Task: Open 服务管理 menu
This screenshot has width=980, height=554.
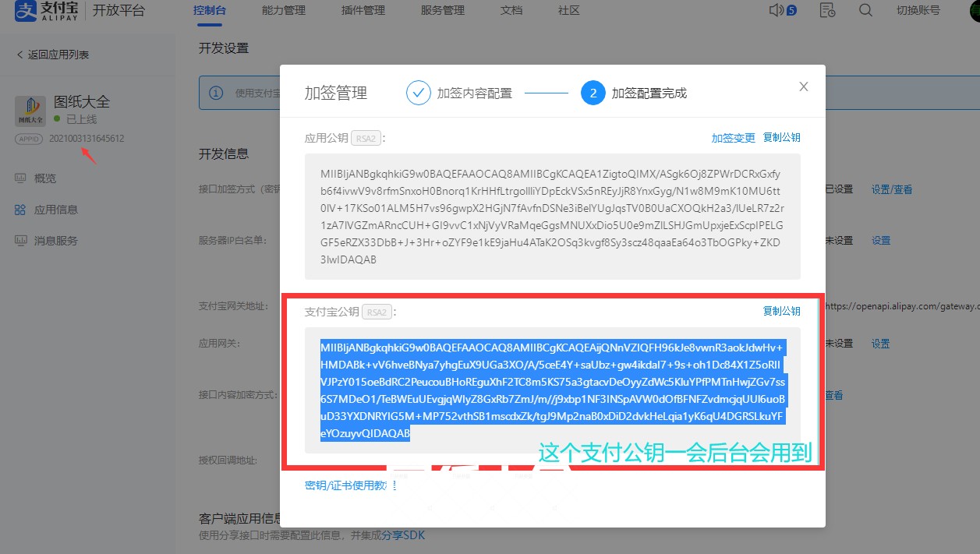Action: (x=442, y=11)
